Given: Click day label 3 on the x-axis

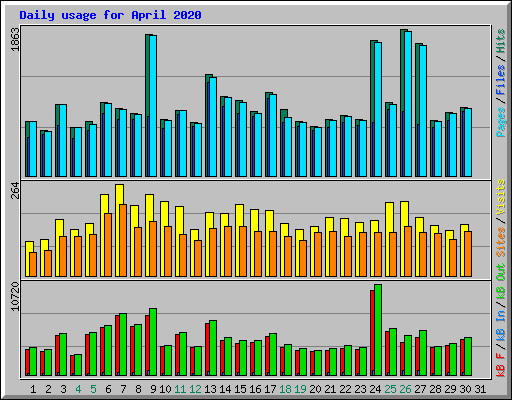Looking at the screenshot, I should [63, 389].
